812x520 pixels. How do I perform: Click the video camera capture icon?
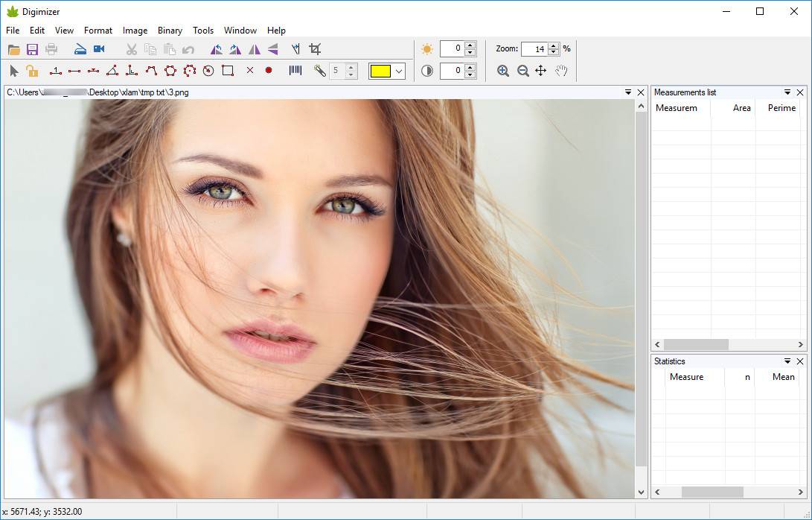tap(99, 49)
